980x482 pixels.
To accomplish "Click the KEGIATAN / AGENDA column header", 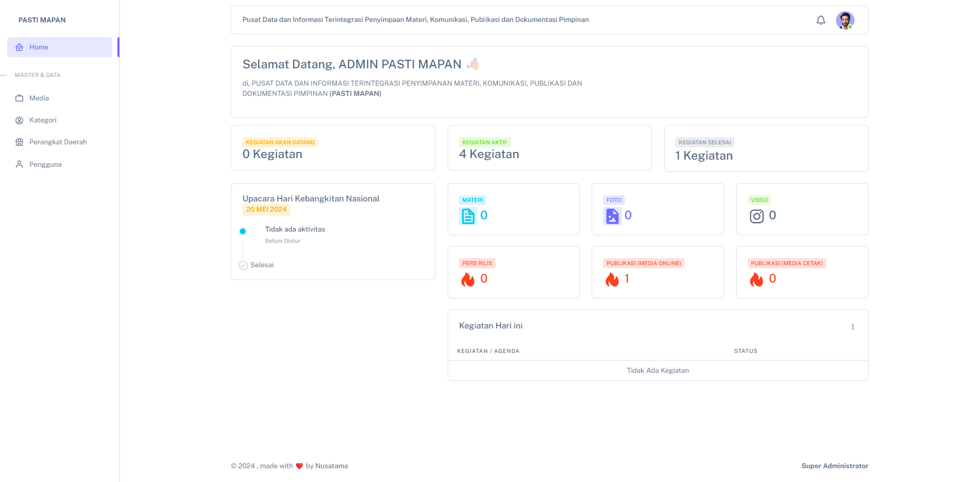I will 488,351.
